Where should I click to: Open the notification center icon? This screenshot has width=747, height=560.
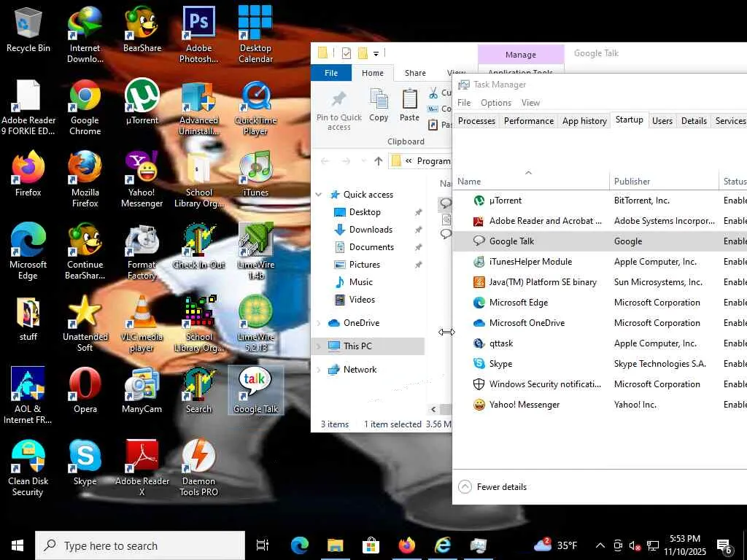pyautogui.click(x=724, y=545)
